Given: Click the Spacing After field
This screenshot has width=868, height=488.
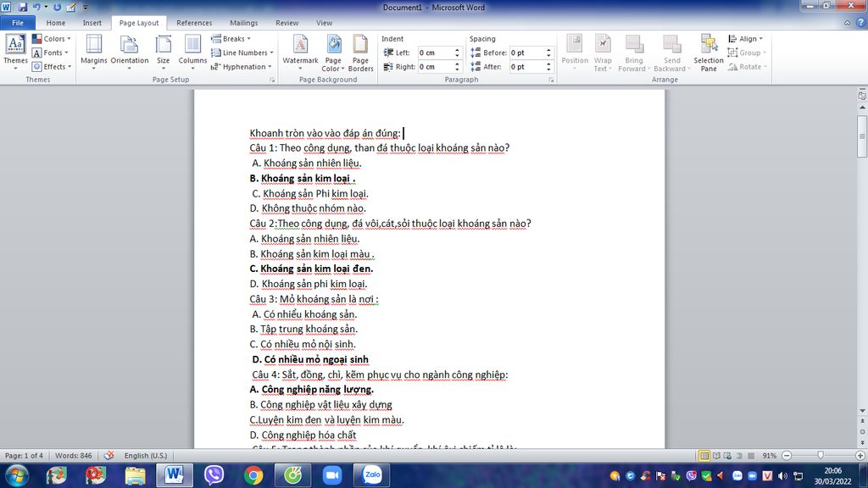Looking at the screenshot, I should [x=527, y=66].
